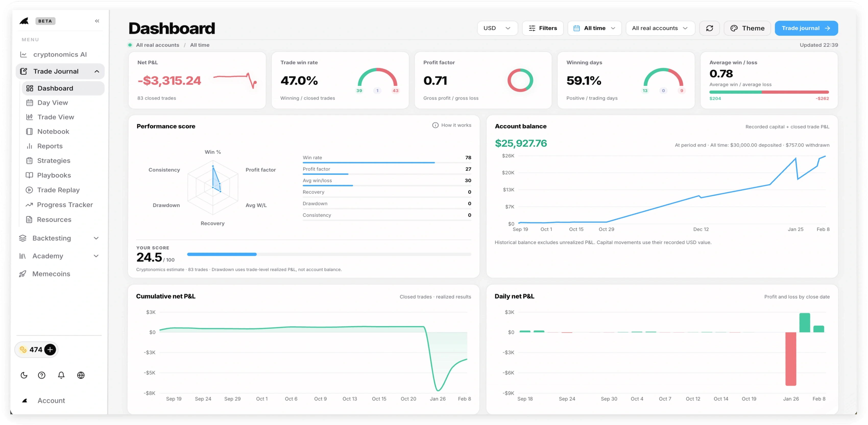Click the Updated 22:39 timestamp
This screenshot has width=868, height=425.
pyautogui.click(x=819, y=45)
